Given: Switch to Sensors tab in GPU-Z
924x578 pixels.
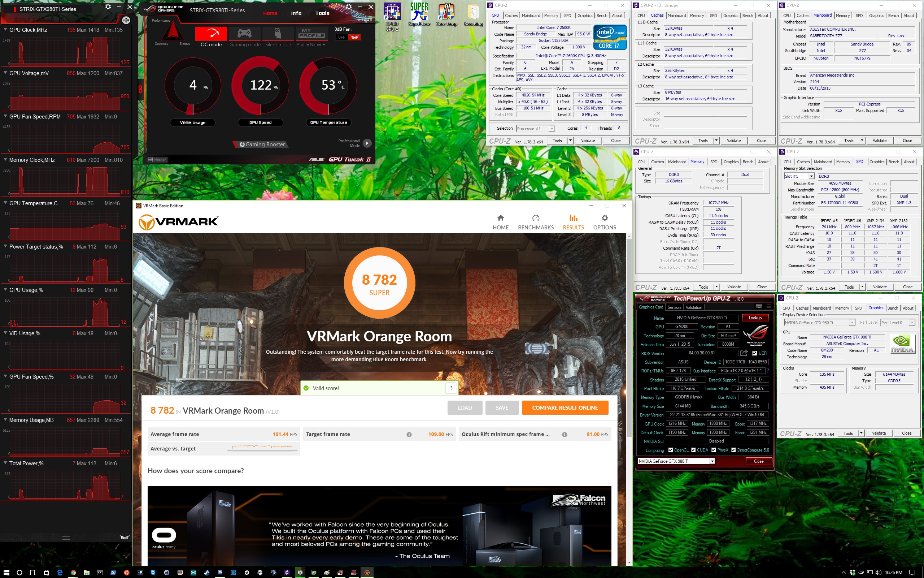Looking at the screenshot, I should tap(674, 307).
